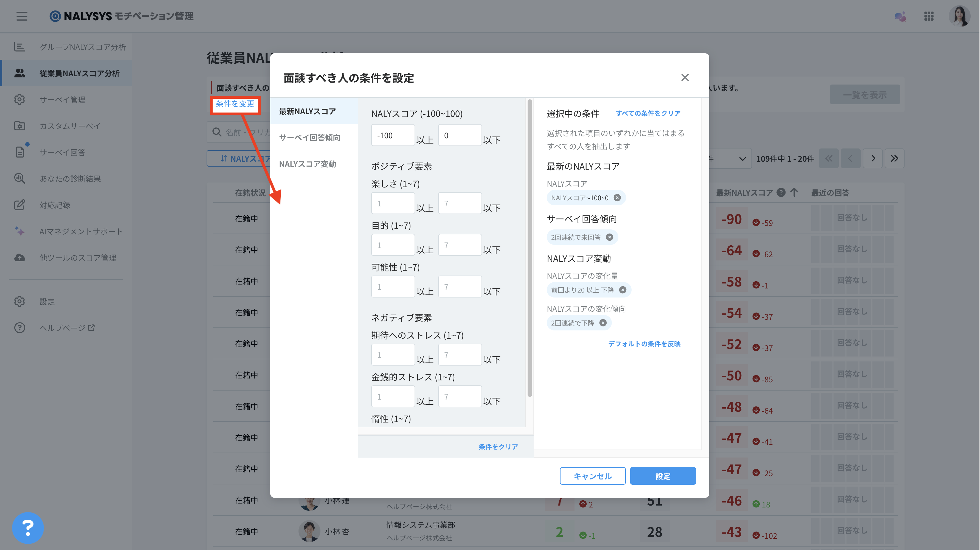980x550 pixels.
Task: Remove the 2回連続で未回答 condition chip
Action: tap(609, 237)
